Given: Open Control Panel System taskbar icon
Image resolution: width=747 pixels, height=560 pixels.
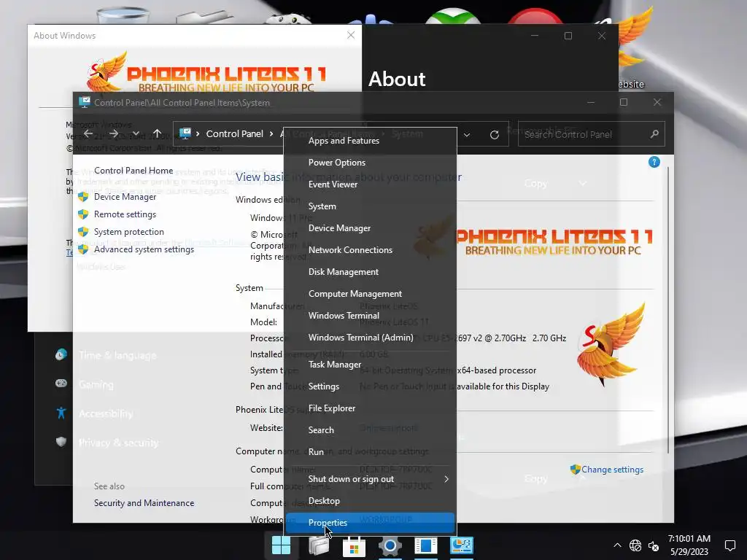Looking at the screenshot, I should pos(462,545).
